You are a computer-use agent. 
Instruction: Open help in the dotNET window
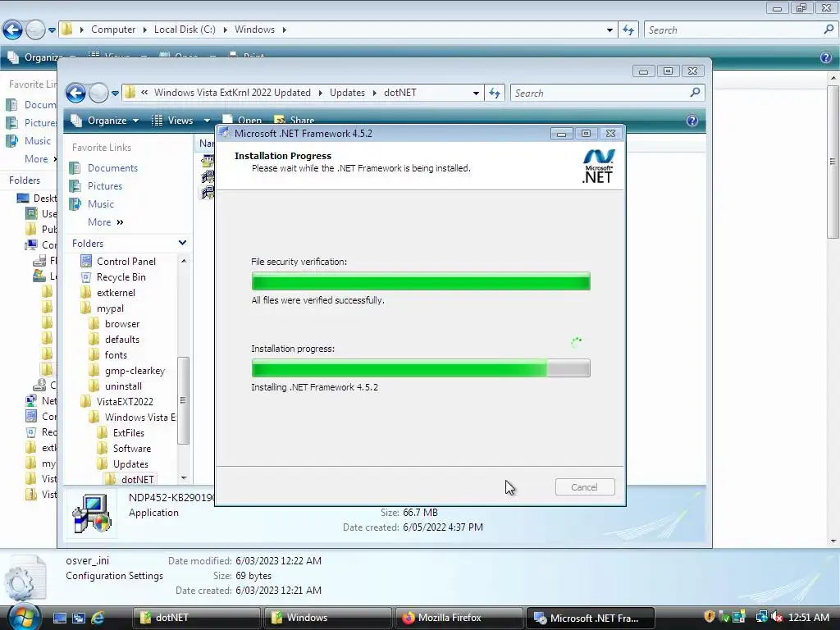[x=692, y=121]
